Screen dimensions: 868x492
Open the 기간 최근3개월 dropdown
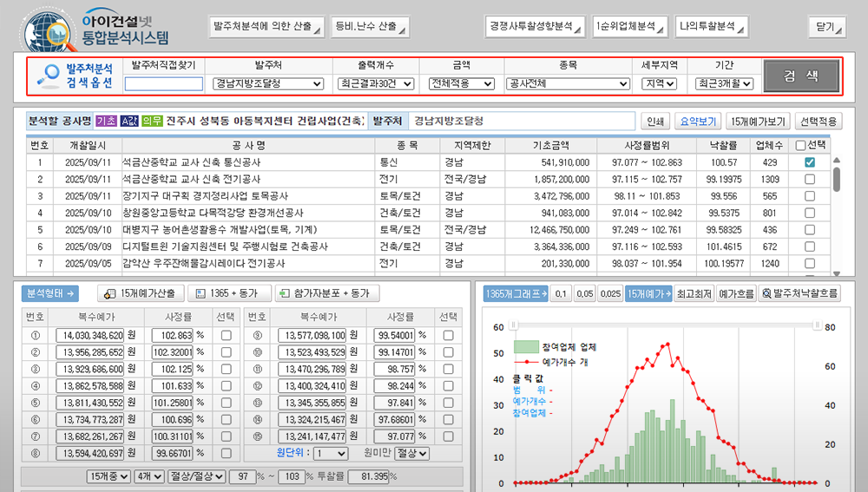[x=724, y=83]
